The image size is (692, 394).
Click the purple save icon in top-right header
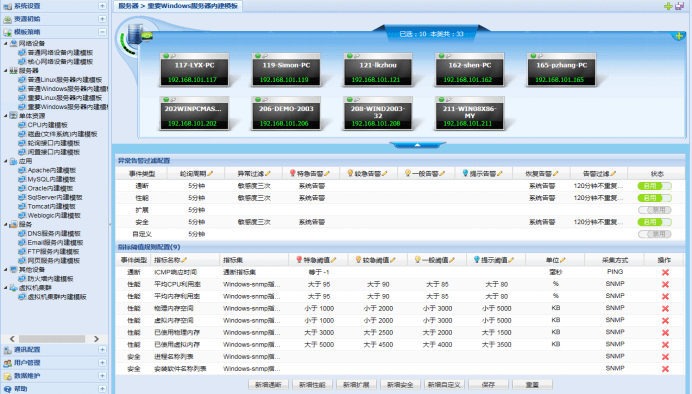point(680,6)
